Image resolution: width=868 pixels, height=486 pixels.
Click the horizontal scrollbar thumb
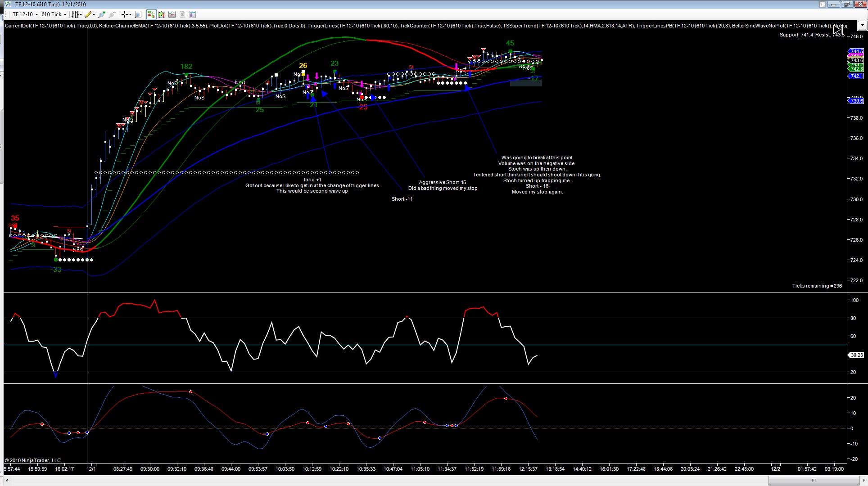814,480
